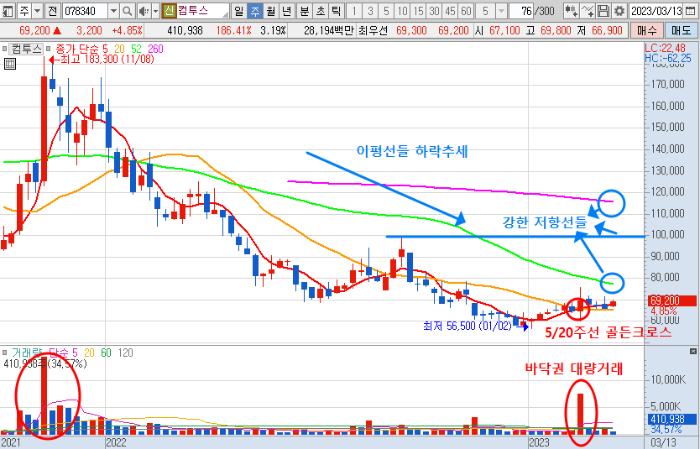Switch to monthly 월 chart period
The height and width of the screenshot is (449, 700).
coord(271,11)
